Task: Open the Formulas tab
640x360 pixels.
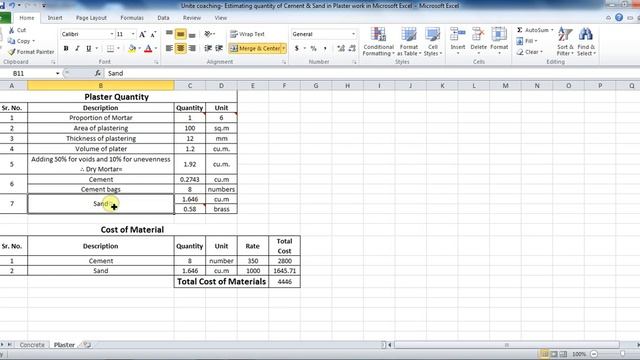Action: click(132, 18)
